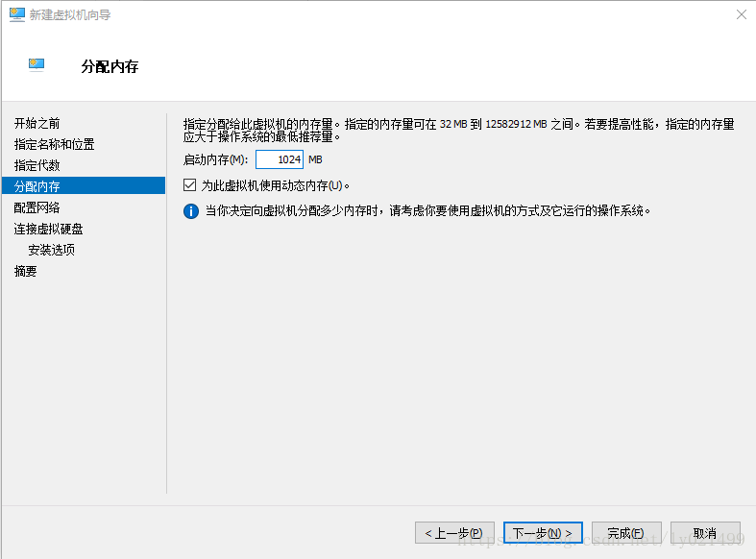Click the 启动内存 input field
Viewport: 756px width, 559px height.
(280, 159)
